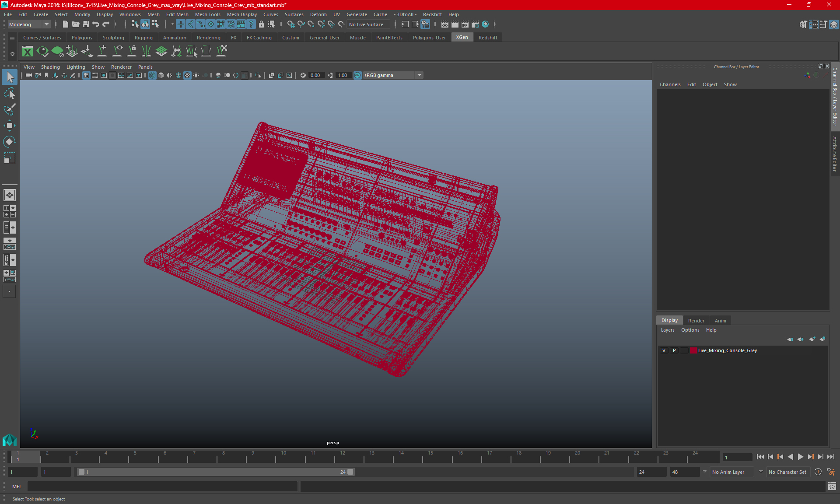Viewport: 840px width, 504px height.
Task: Open Options menu in layer editor
Action: 690,330
